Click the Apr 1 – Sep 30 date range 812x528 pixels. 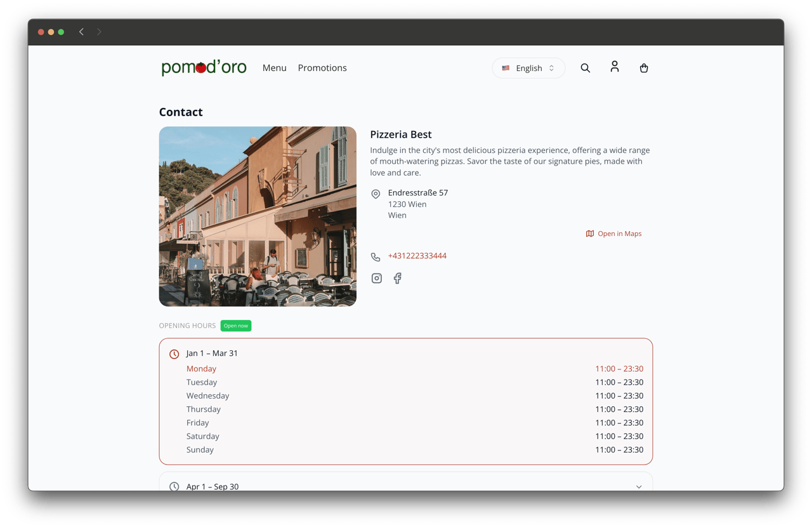tap(213, 487)
